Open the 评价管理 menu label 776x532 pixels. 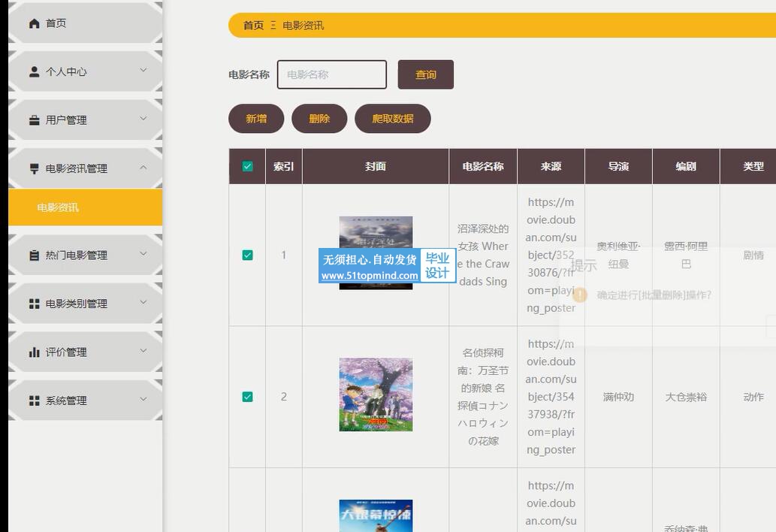pos(66,352)
